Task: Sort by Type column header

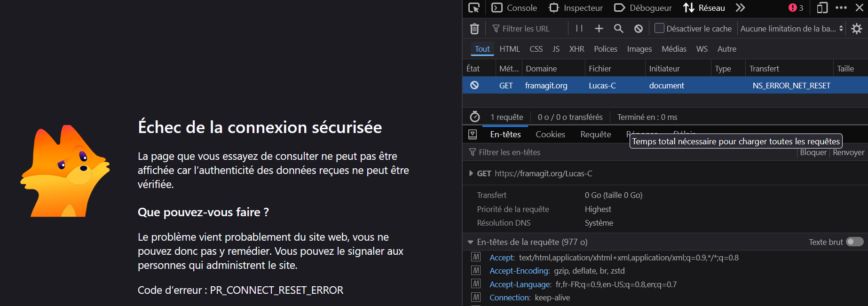Action: [728, 69]
